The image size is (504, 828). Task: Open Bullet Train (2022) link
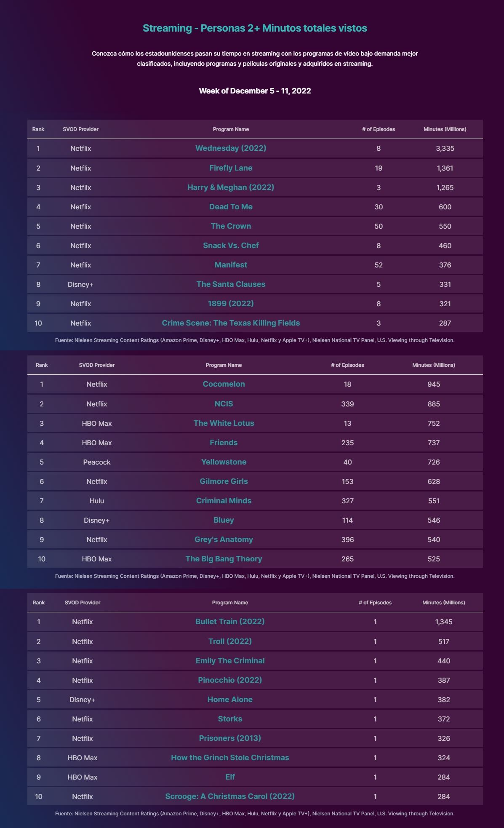click(230, 622)
